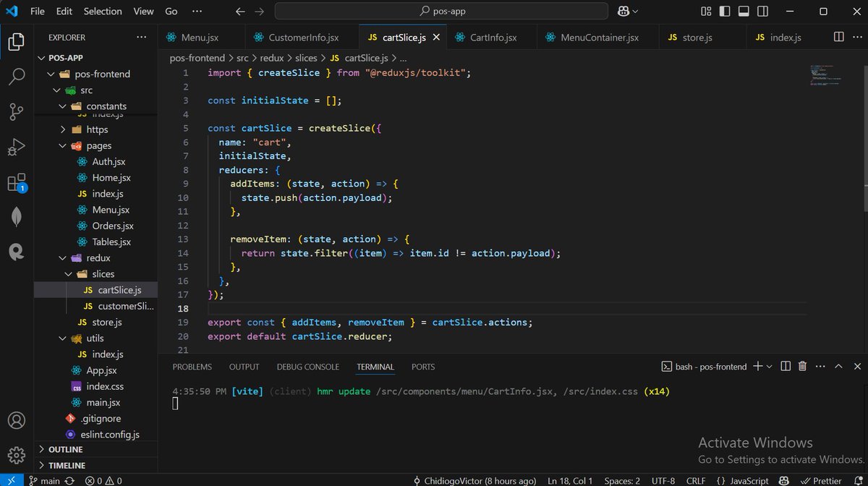Click the Prettier status bar item
Image resolution: width=868 pixels, height=486 pixels.
click(x=820, y=480)
